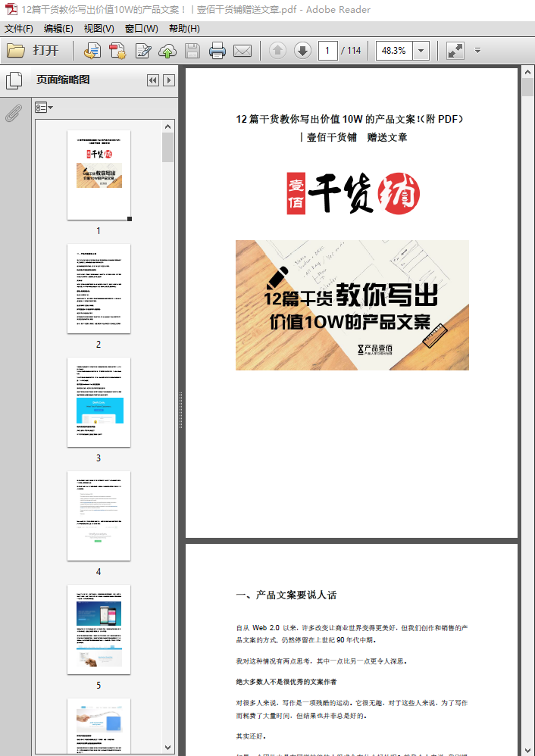Image resolution: width=535 pixels, height=756 pixels.
Task: Click the send email envelope icon
Action: 242,51
